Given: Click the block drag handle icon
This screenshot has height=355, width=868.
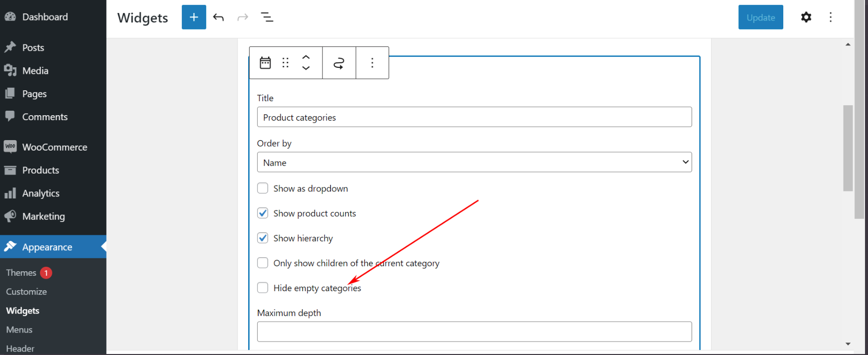Looking at the screenshot, I should point(286,63).
